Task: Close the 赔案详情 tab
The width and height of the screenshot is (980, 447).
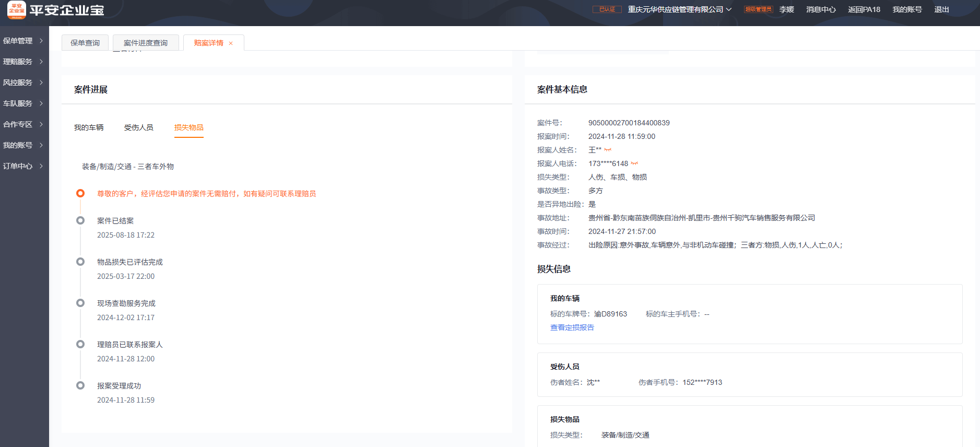Action: 231,43
